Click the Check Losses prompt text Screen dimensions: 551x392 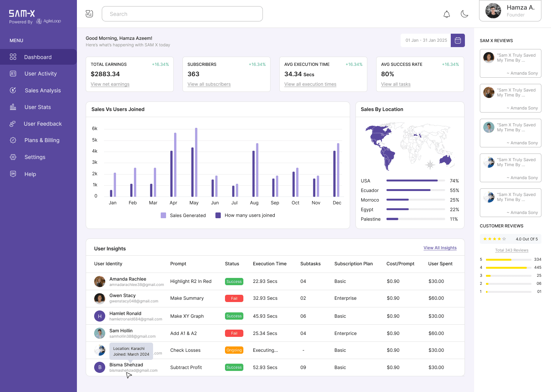click(186, 350)
